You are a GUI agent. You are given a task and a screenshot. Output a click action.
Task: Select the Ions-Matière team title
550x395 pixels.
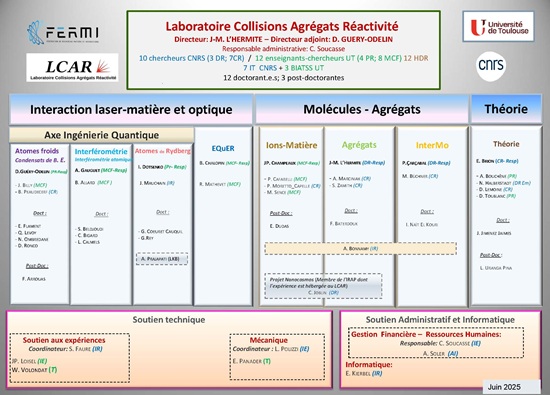tap(291, 145)
